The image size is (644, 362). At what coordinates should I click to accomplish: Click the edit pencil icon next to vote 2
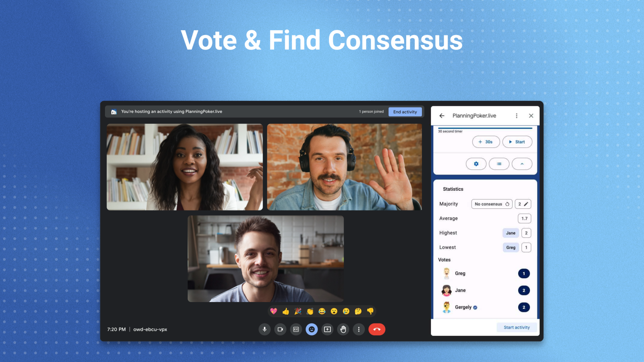point(527,204)
